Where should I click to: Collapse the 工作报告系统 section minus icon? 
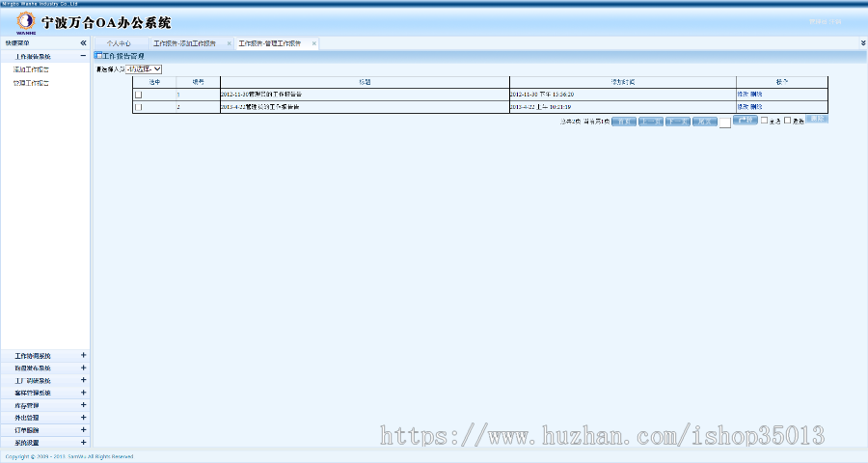pos(83,56)
